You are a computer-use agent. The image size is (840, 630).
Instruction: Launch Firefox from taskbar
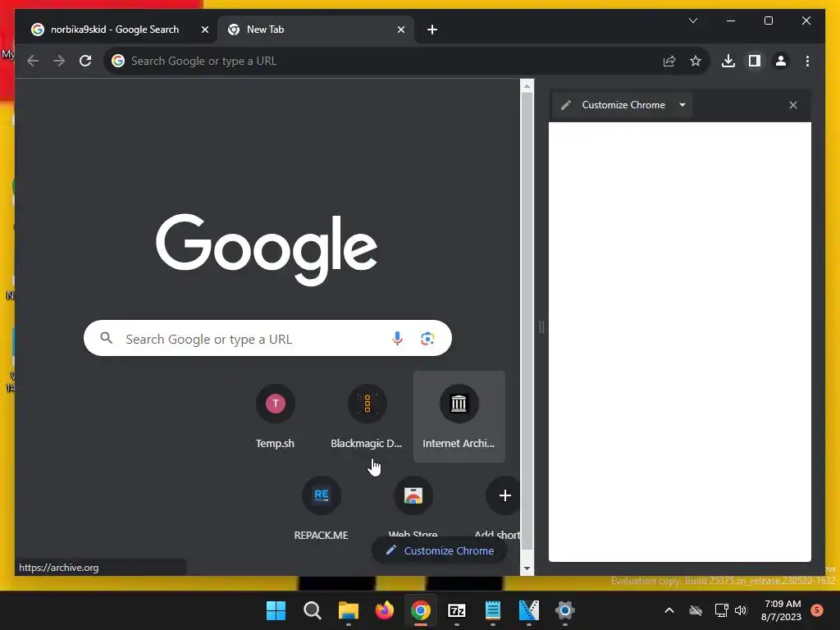point(384,610)
